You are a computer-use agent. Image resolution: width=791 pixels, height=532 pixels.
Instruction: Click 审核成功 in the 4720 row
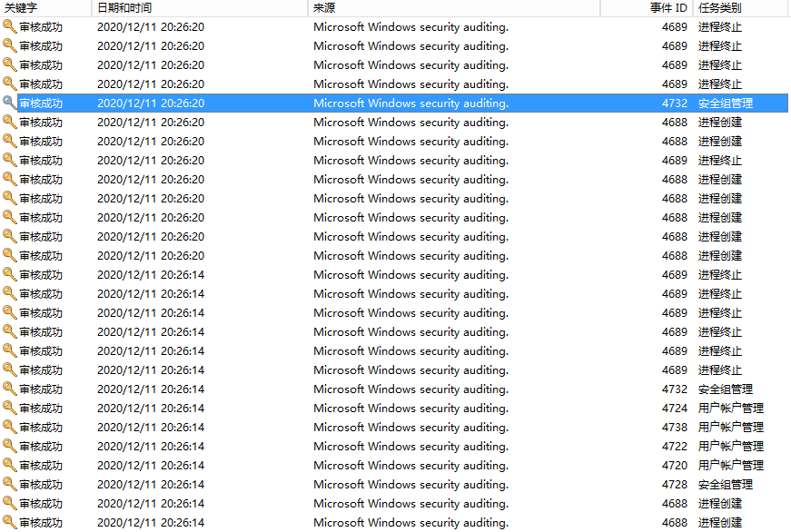[x=41, y=466]
